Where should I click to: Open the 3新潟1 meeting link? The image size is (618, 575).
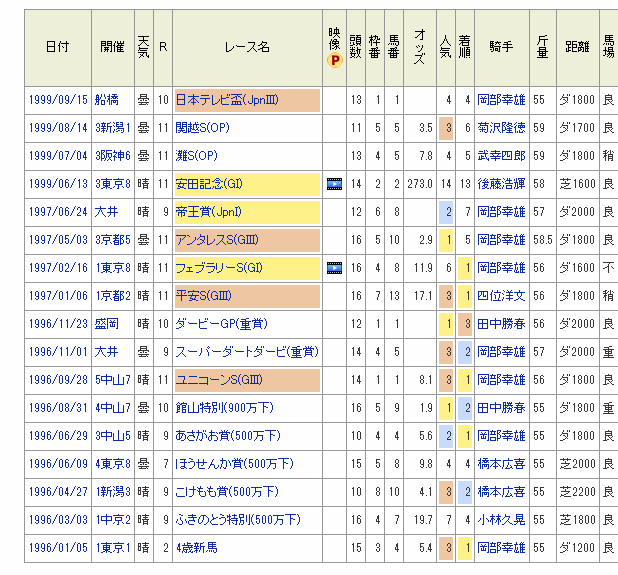113,128
